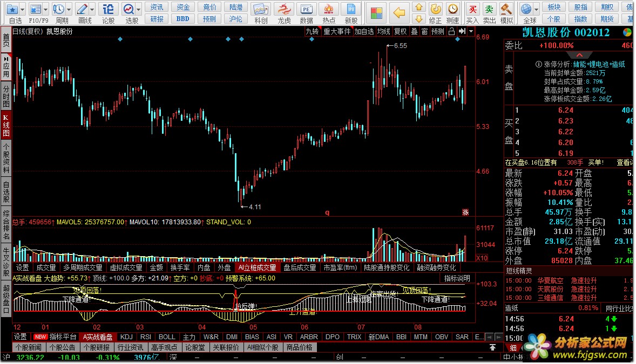Image resolution: width=636 pixels, height=364 pixels.
Task: Click the 板块 sectors button
Action: click(554, 8)
